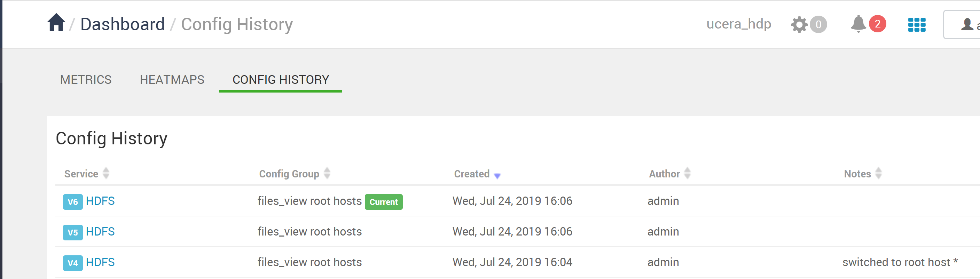Screen dimensions: 980x279
Task: Open the Dashboard breadcrumb link
Action: pos(123,24)
